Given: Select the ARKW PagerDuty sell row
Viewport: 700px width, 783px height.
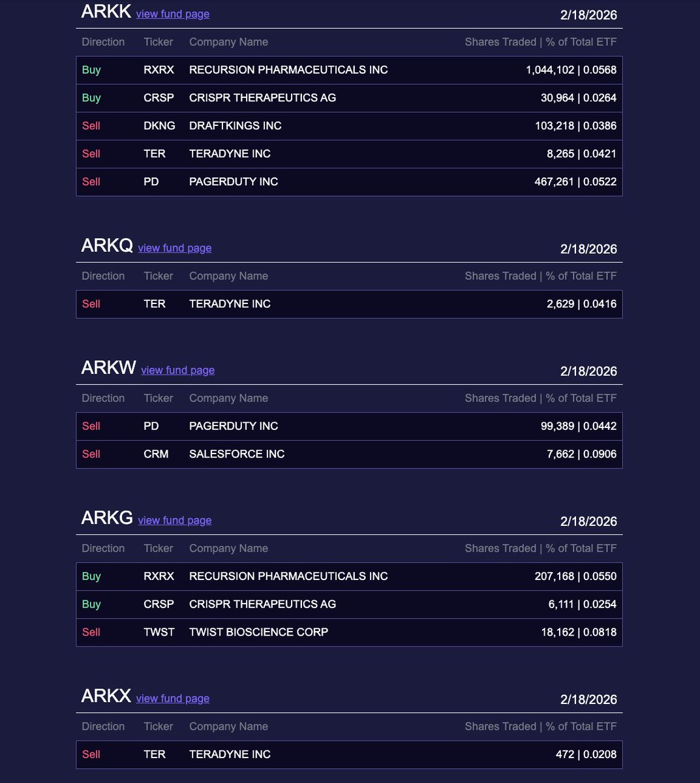Looking at the screenshot, I should click(349, 426).
